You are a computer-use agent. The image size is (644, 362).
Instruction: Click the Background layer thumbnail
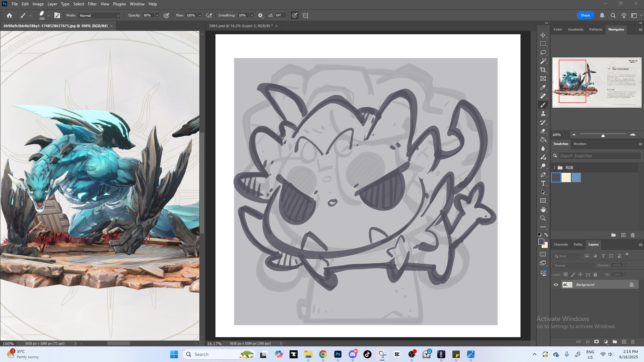pyautogui.click(x=567, y=285)
